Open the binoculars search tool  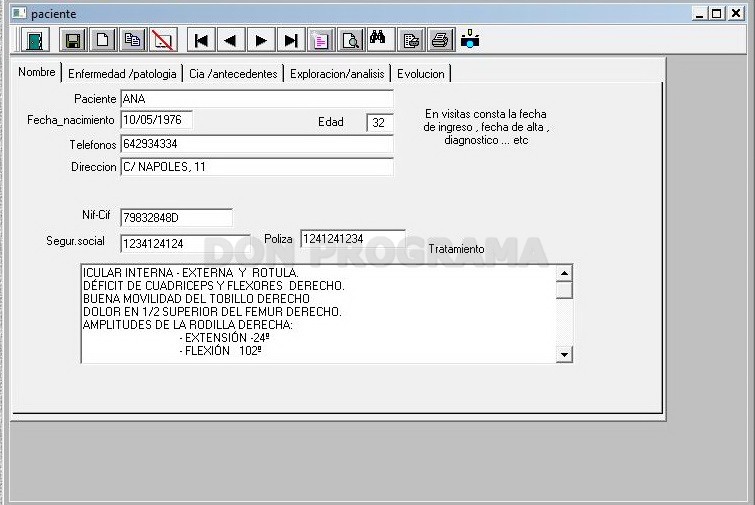click(379, 40)
